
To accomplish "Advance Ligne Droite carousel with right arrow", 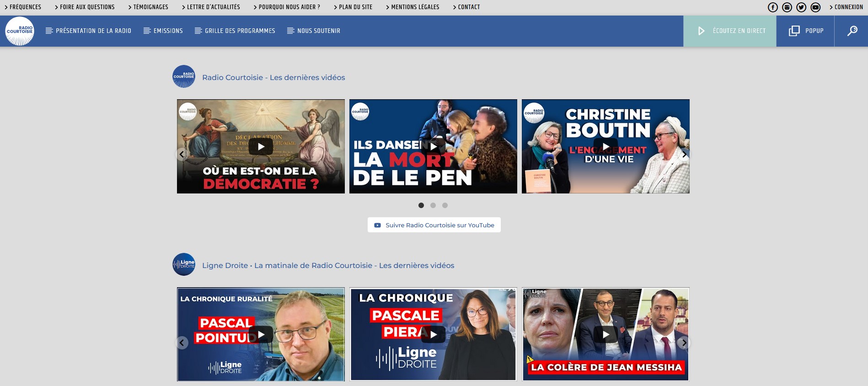I will [684, 343].
